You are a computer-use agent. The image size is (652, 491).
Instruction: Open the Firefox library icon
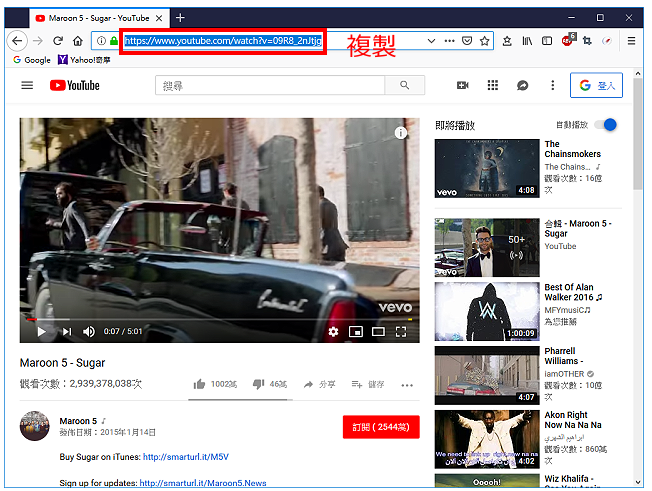point(527,41)
